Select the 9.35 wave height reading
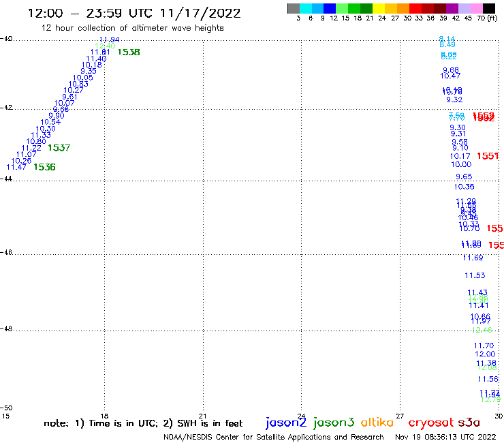The width and height of the screenshot is (504, 443). [89, 71]
